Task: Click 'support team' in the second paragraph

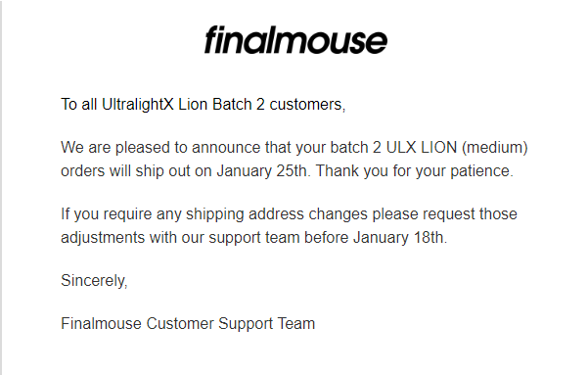Action: (x=253, y=238)
